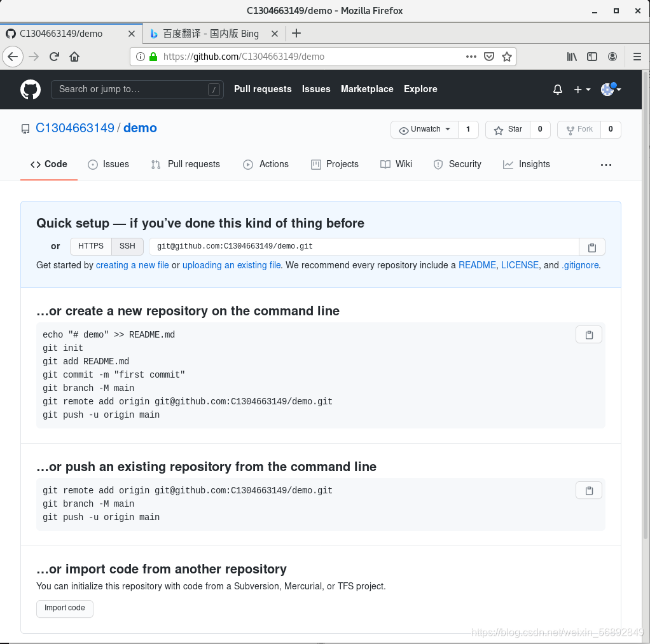Open a new browser tab

(x=296, y=34)
